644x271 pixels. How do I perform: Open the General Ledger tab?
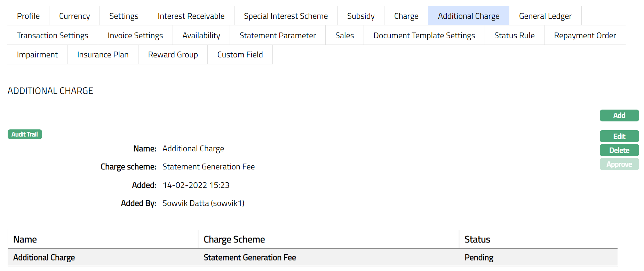545,16
